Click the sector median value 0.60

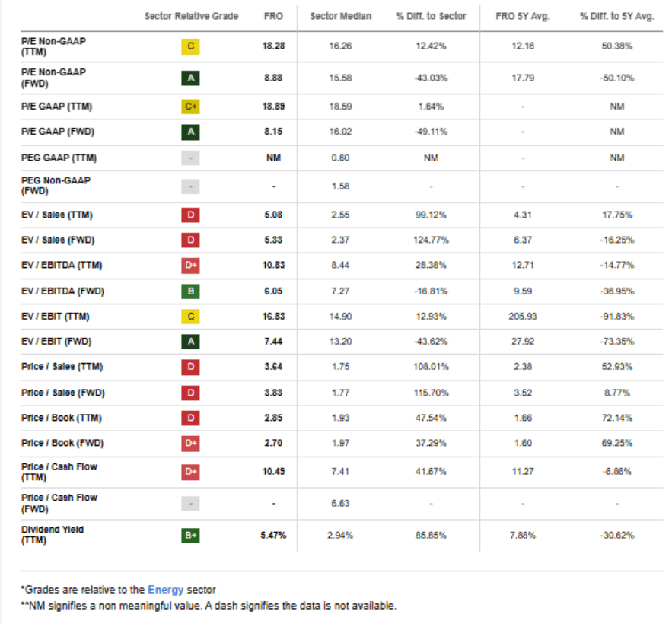[340, 158]
